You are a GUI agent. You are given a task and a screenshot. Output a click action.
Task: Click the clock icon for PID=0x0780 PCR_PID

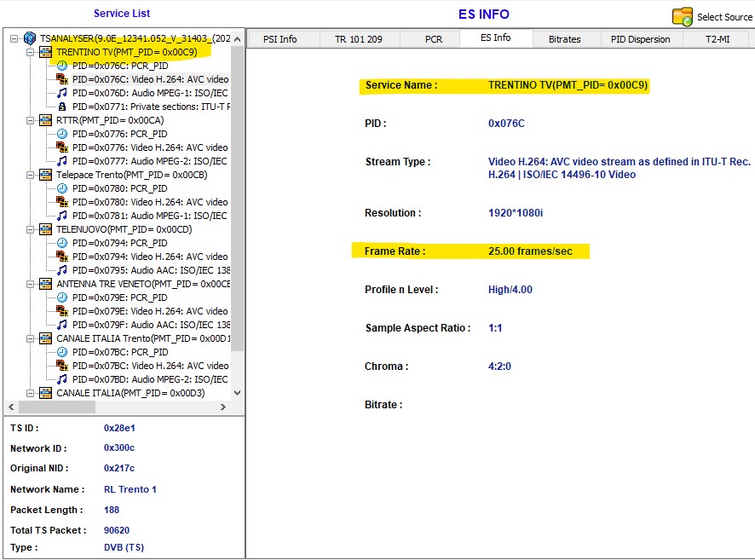[62, 188]
